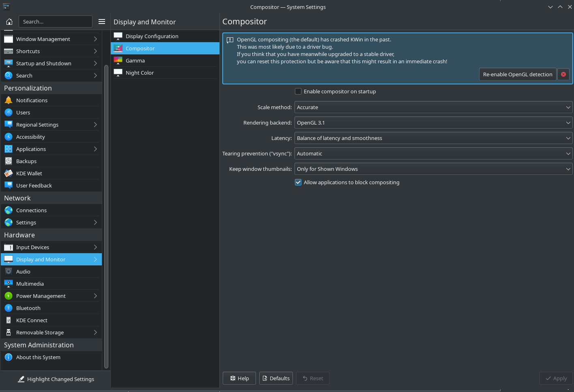This screenshot has height=392, width=574.
Task: Uncheck Allow applications to block compositing
Action: coord(298,182)
